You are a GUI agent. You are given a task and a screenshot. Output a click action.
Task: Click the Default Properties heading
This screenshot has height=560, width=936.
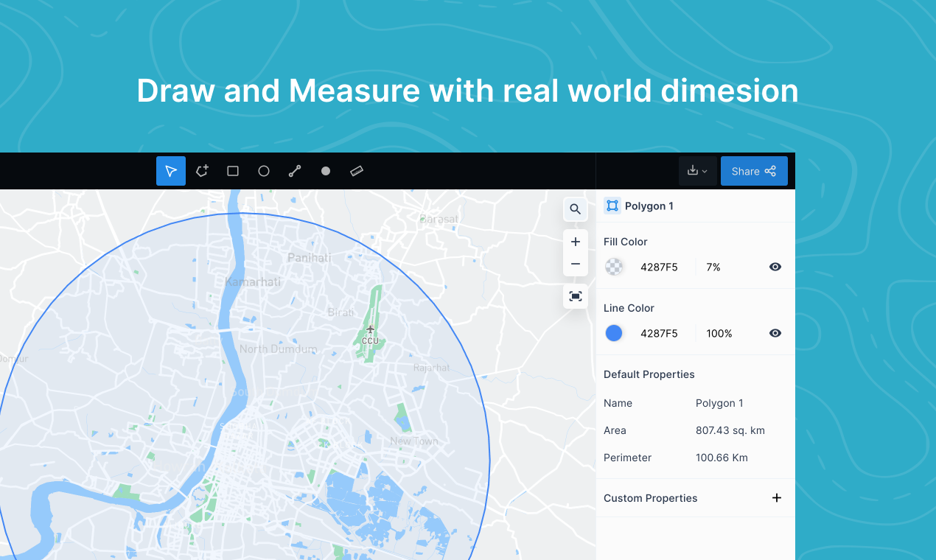pyautogui.click(x=649, y=374)
